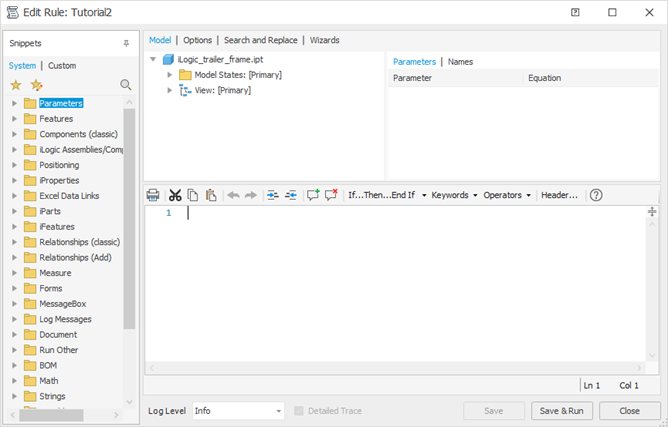The height and width of the screenshot is (427, 668).
Task: Open the If...Then...End If dropdown arrow
Action: 424,195
